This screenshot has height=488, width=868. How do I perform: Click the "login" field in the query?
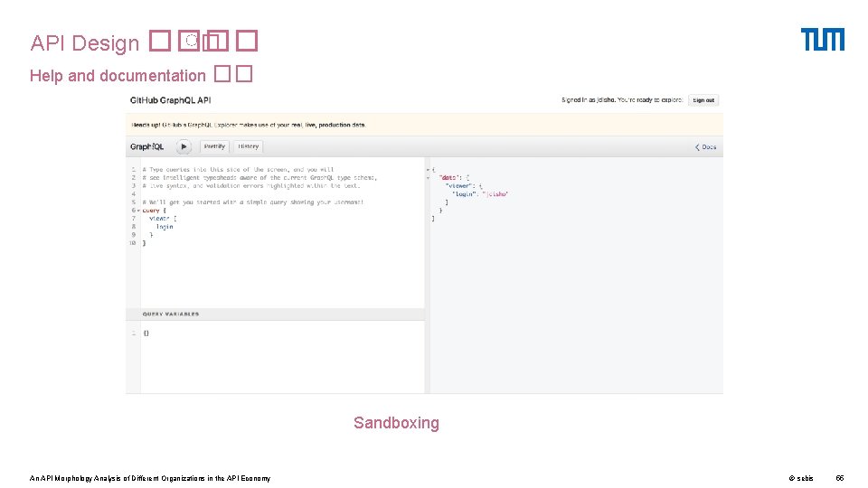click(165, 227)
